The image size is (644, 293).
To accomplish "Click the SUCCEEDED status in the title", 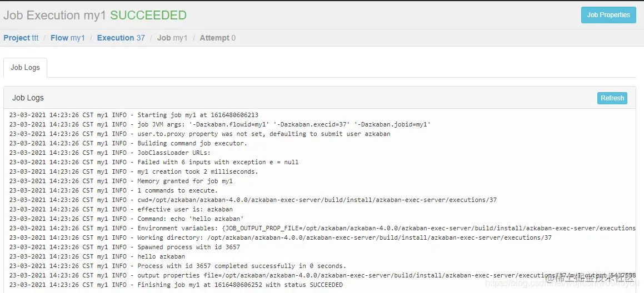I will point(148,15).
